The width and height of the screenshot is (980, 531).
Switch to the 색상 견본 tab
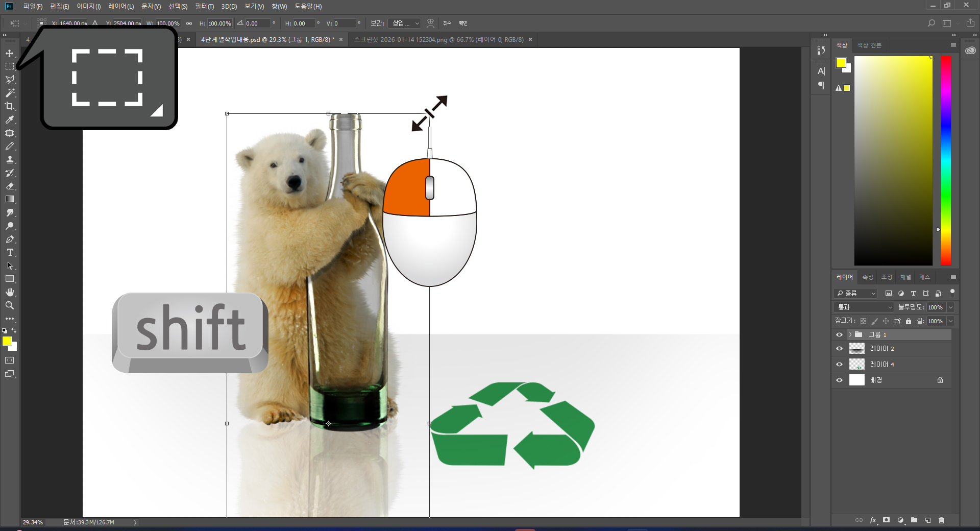pyautogui.click(x=869, y=45)
